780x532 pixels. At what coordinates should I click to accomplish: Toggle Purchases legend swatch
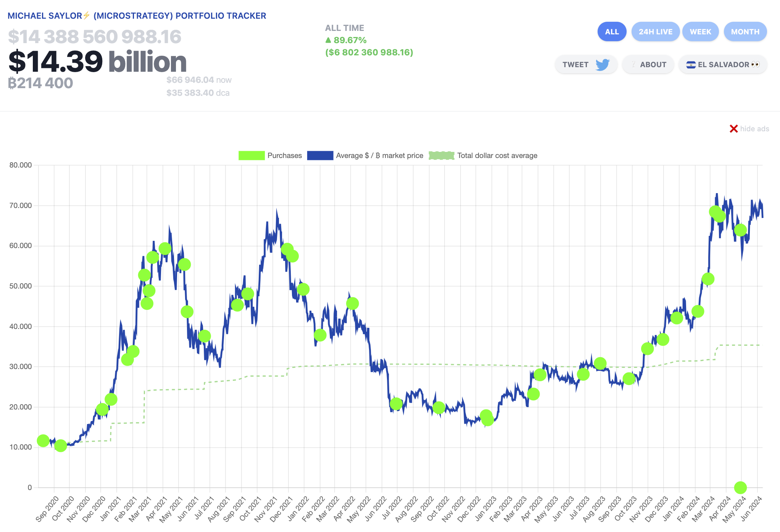[x=251, y=155]
